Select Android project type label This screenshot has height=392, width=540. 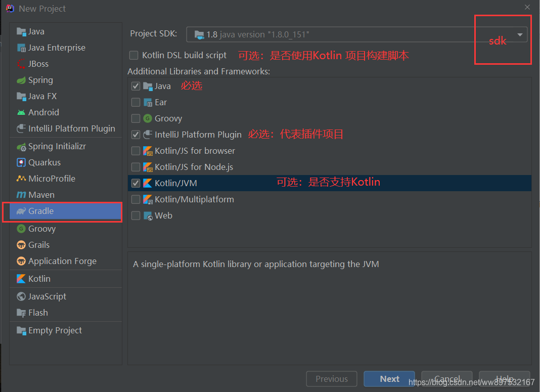tap(44, 113)
